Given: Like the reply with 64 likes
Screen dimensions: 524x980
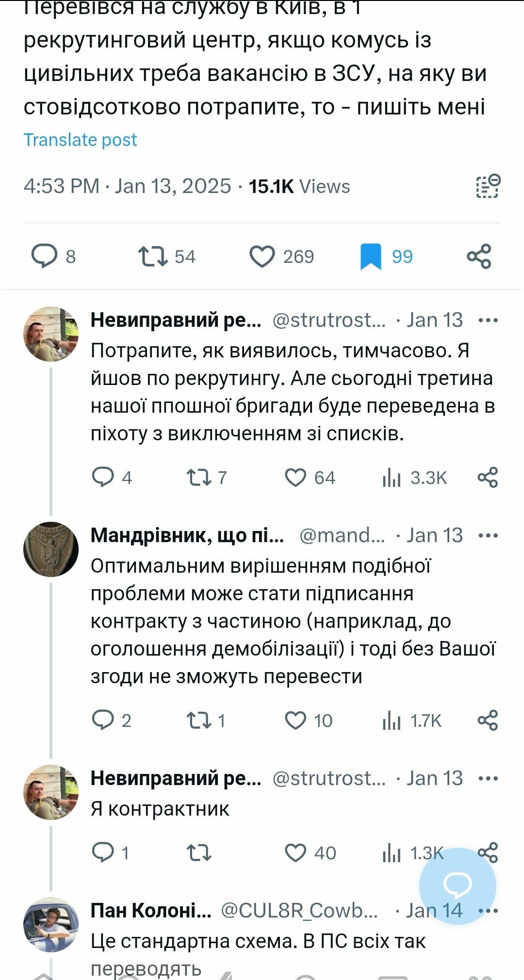Looking at the screenshot, I should click(295, 478).
